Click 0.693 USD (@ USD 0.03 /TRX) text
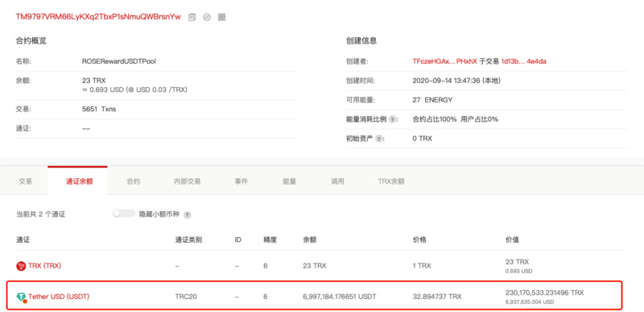This screenshot has height=312, width=644. coord(134,89)
